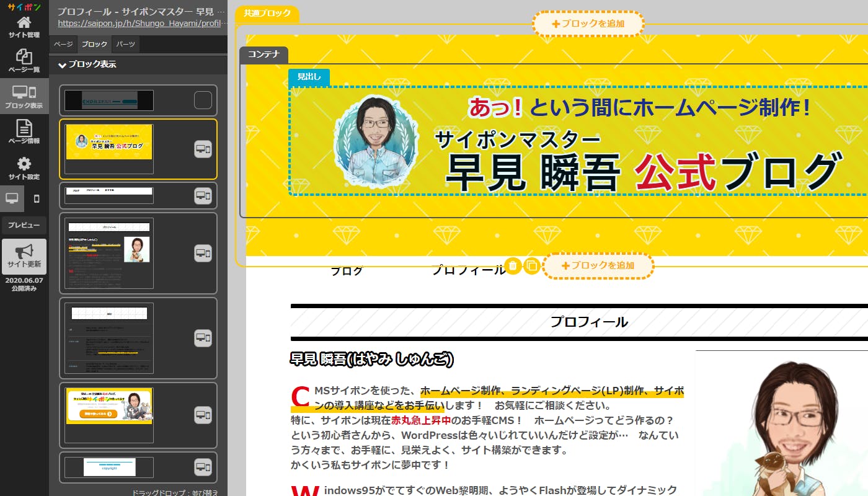This screenshot has height=496, width=868.
Task: Select the ページ tab
Action: (63, 45)
